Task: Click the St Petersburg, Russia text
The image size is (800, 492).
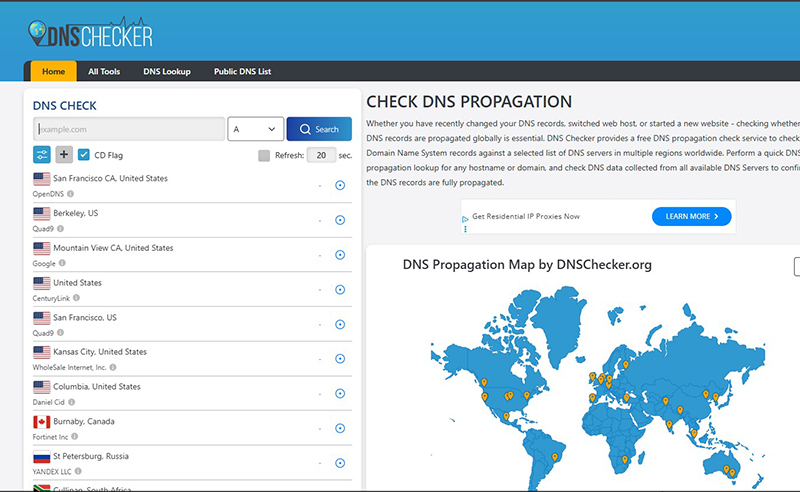Action: point(91,456)
